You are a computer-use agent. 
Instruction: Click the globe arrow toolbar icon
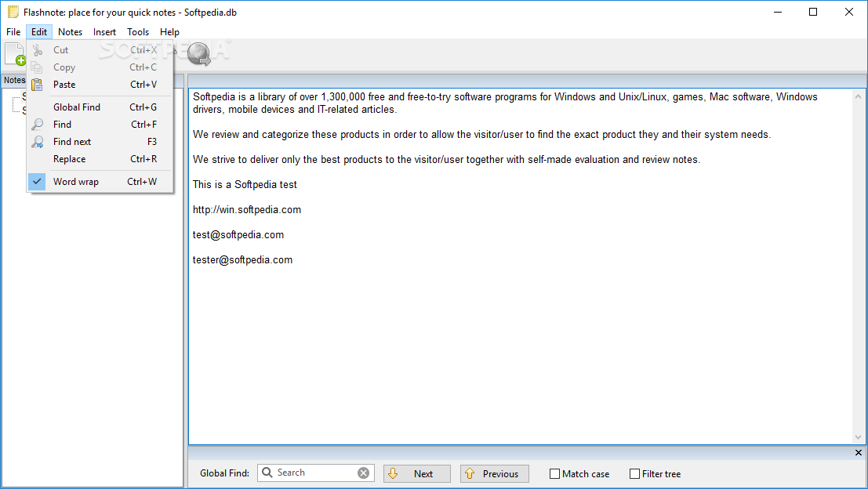tap(198, 54)
